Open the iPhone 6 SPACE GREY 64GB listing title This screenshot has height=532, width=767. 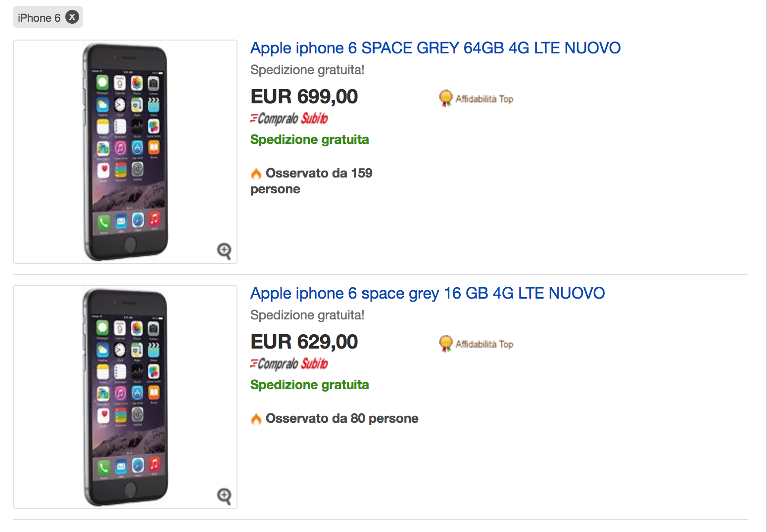click(x=435, y=48)
